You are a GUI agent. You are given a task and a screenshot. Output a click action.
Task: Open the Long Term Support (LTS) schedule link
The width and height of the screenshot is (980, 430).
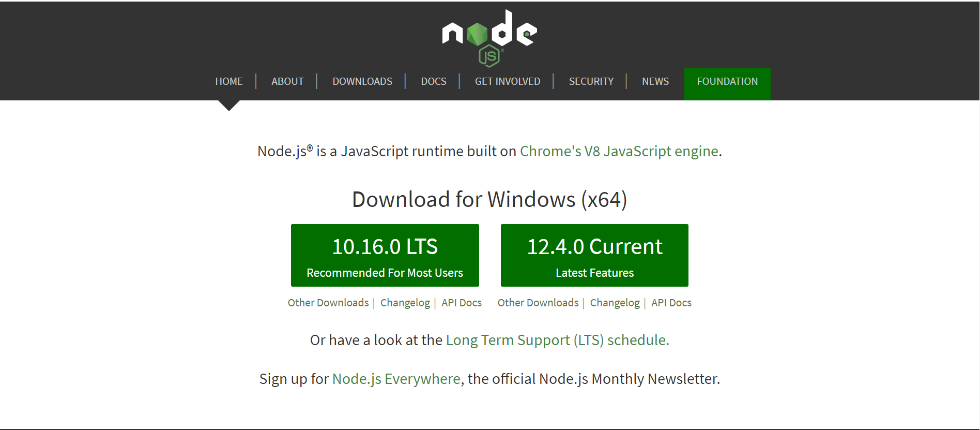click(557, 340)
